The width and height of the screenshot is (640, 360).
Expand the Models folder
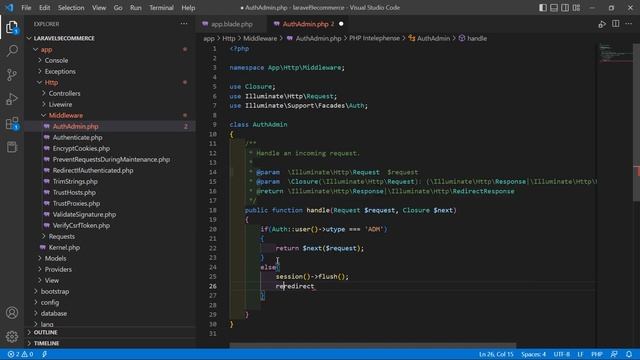pos(56,258)
